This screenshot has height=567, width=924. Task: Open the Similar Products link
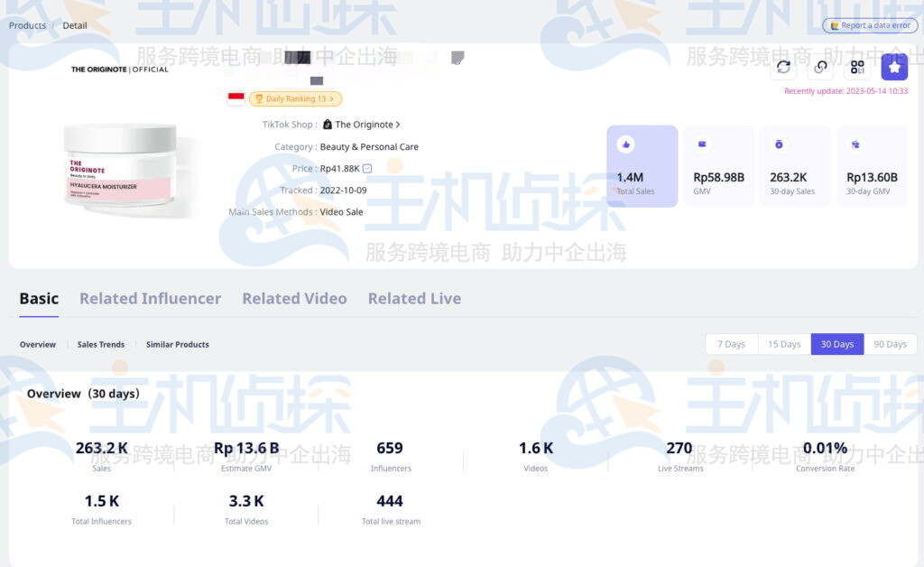tap(176, 344)
